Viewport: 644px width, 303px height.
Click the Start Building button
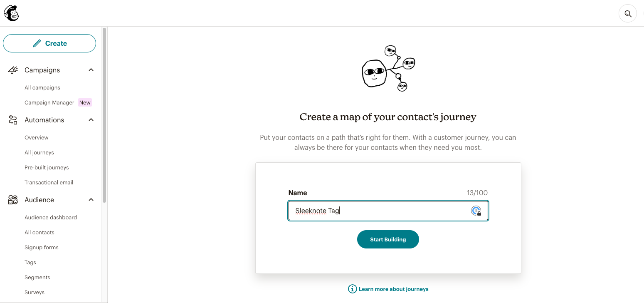(x=388, y=239)
